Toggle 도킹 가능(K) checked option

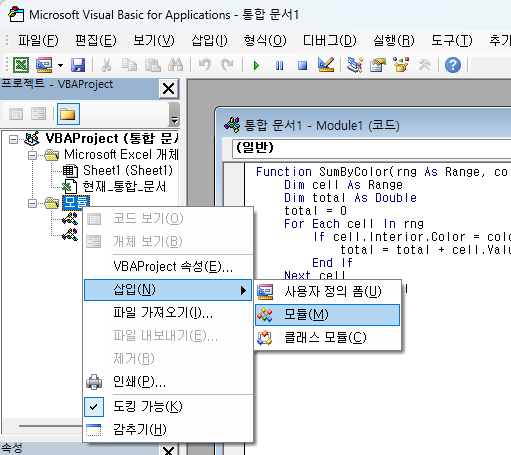tap(168, 407)
